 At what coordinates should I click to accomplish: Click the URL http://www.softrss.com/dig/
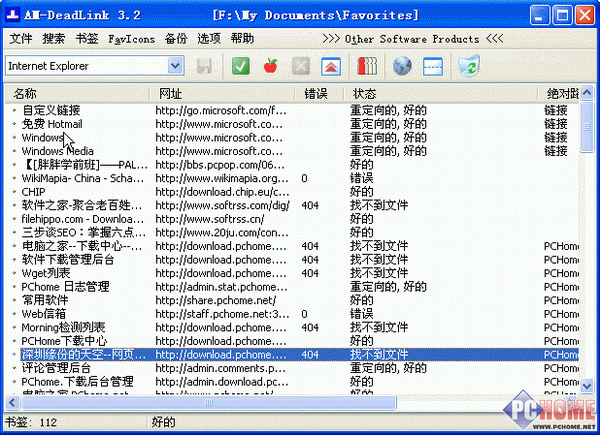222,206
